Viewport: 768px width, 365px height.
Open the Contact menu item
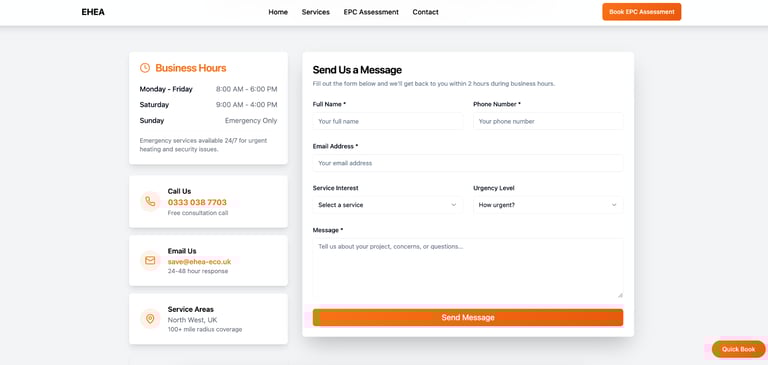tap(425, 12)
